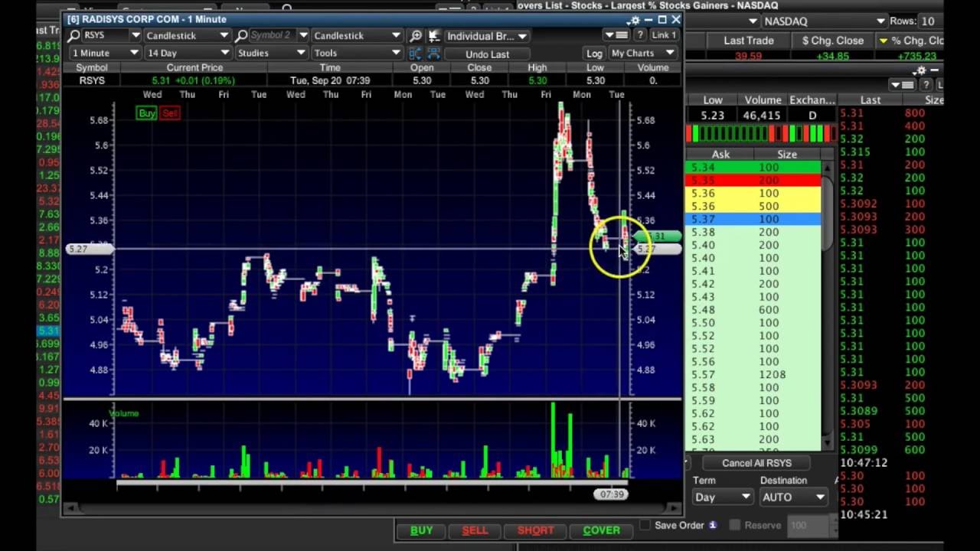Open the 14 Day range dropdown
Image resolution: width=980 pixels, height=551 pixels.
coord(188,53)
